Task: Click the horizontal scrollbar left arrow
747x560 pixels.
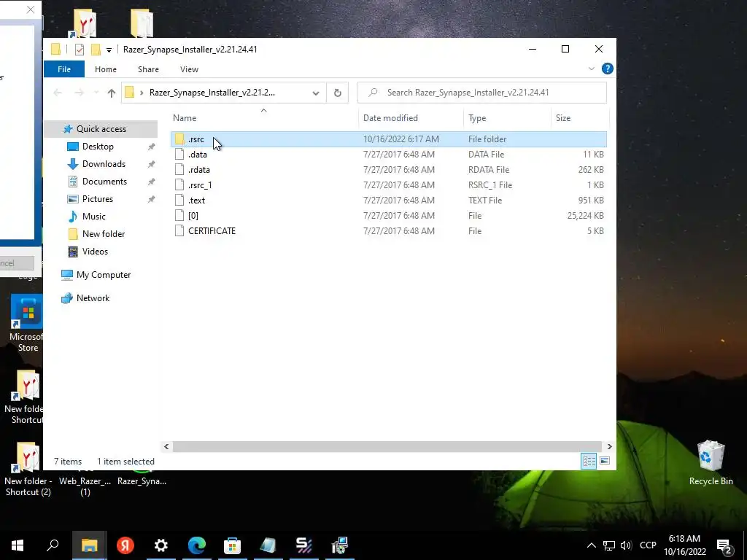Action: point(166,446)
